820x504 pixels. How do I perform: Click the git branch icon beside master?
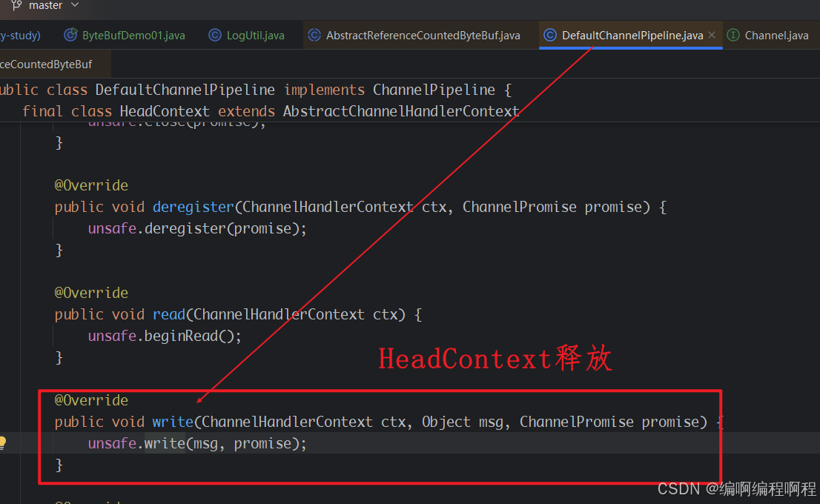tap(16, 5)
